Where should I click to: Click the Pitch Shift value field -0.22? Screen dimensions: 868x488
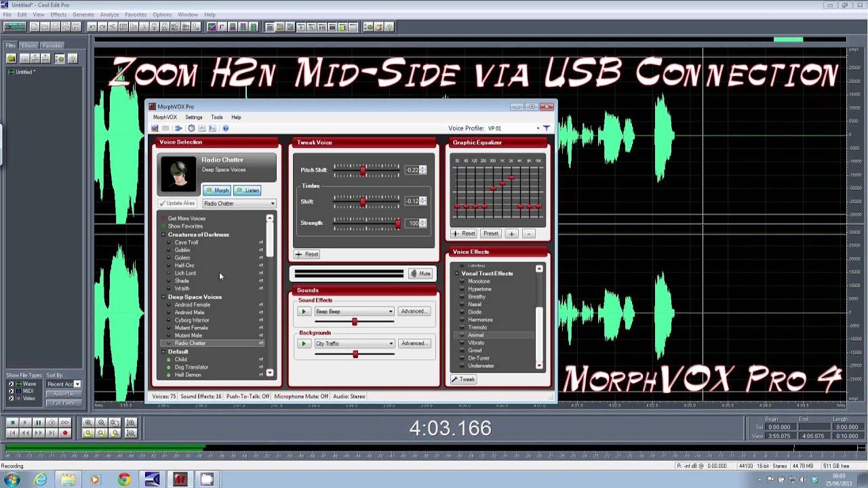coord(412,170)
